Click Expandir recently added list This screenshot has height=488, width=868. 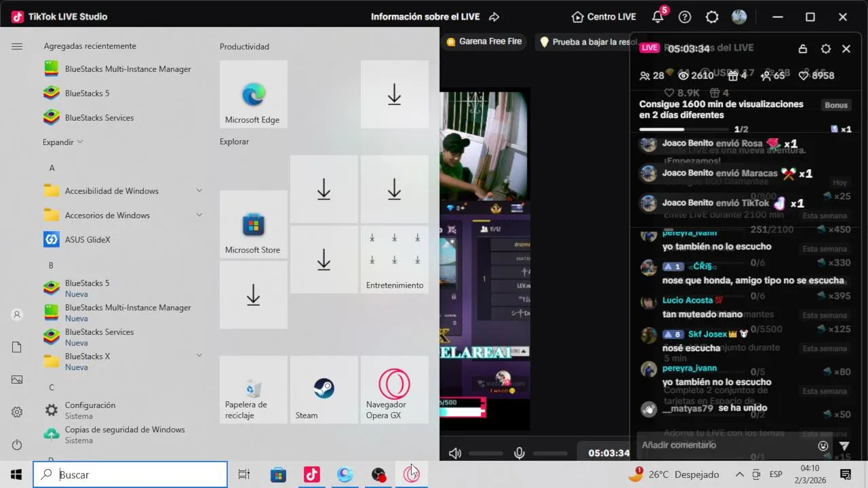click(x=62, y=142)
